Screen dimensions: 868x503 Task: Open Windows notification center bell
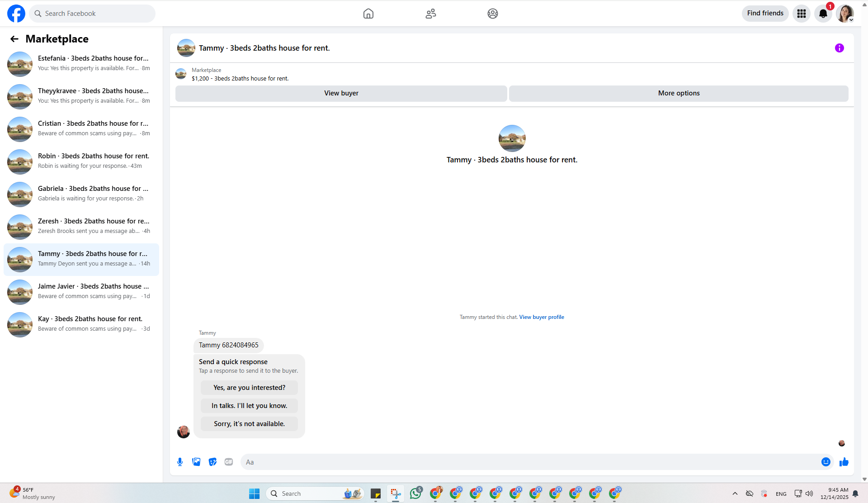point(855,494)
